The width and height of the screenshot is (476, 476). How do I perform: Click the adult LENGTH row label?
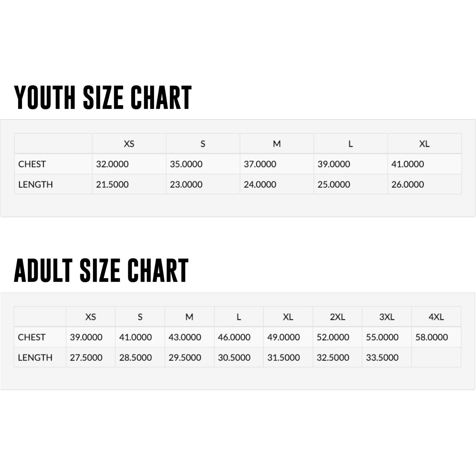35,358
